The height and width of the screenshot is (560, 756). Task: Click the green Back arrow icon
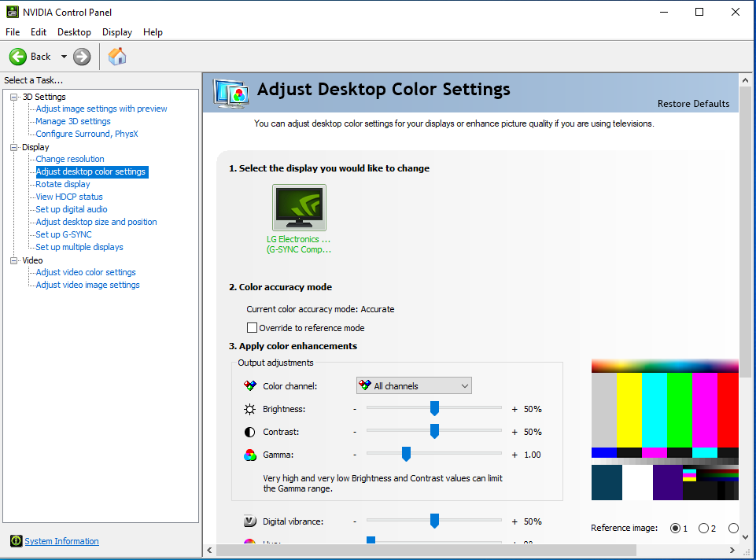pos(18,57)
